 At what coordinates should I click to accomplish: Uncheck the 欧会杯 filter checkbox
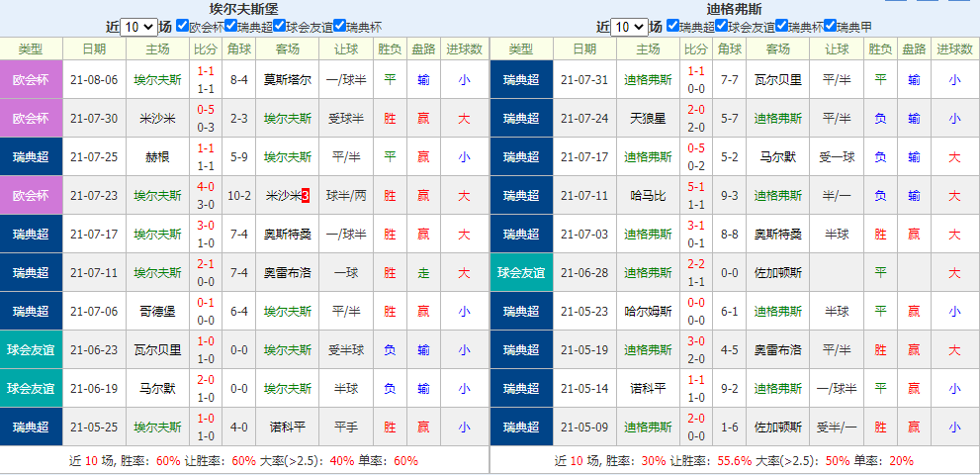click(182, 27)
